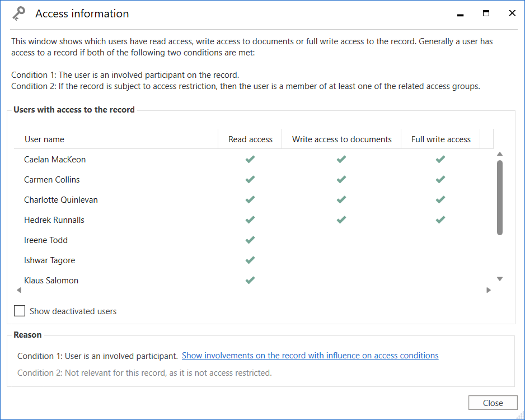Click Read access checkmark for Carmen Collins

[x=250, y=179]
